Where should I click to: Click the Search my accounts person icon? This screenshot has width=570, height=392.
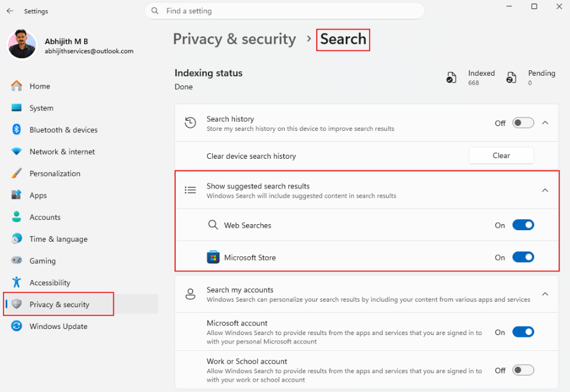(190, 294)
